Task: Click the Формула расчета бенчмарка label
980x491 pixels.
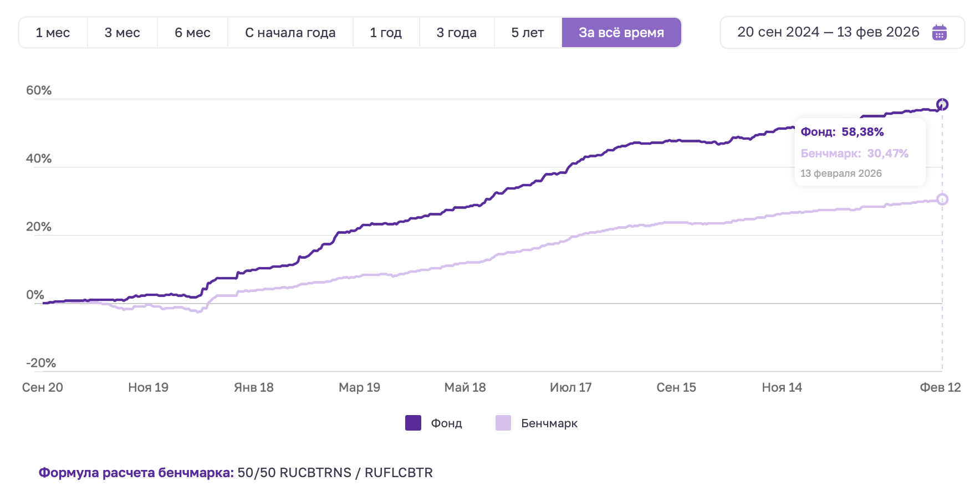Action: 136,473
